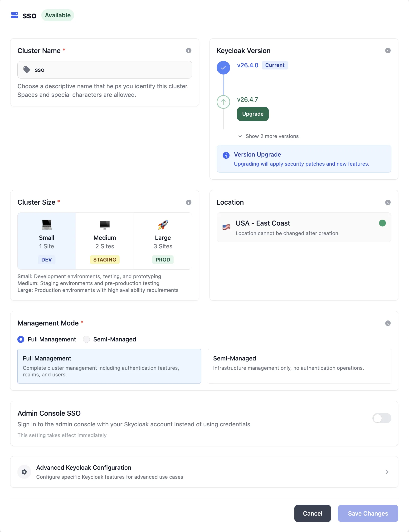The height and width of the screenshot is (532, 409).
Task: Open Advanced Keycloak Configuration with the chevron
Action: 387,472
